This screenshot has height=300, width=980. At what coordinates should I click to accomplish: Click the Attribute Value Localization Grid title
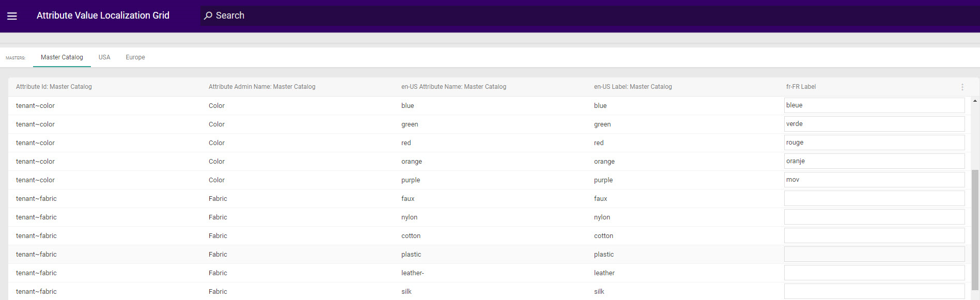[103, 15]
